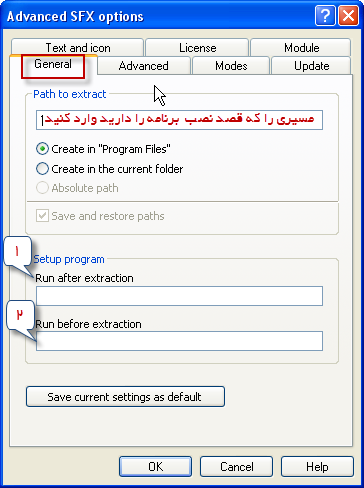Click the Cancel button
This screenshot has height=488, width=364.
237,466
